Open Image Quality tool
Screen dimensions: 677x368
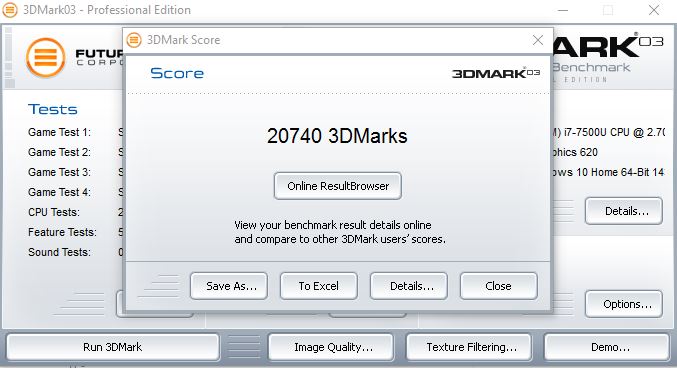tap(331, 347)
